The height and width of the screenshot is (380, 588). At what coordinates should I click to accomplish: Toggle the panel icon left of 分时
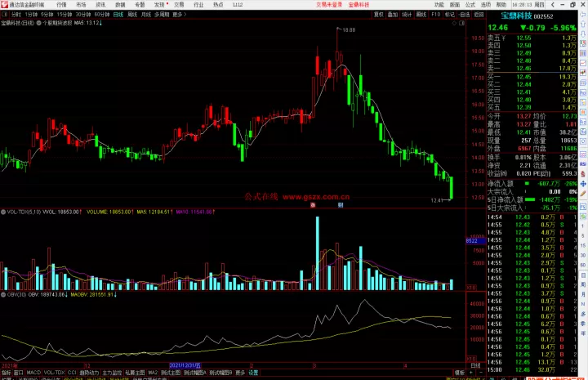[x=4, y=14]
